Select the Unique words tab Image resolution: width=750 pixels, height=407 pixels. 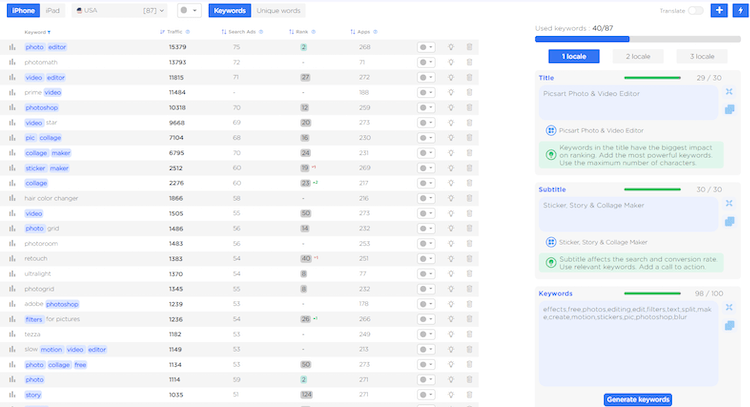278,11
